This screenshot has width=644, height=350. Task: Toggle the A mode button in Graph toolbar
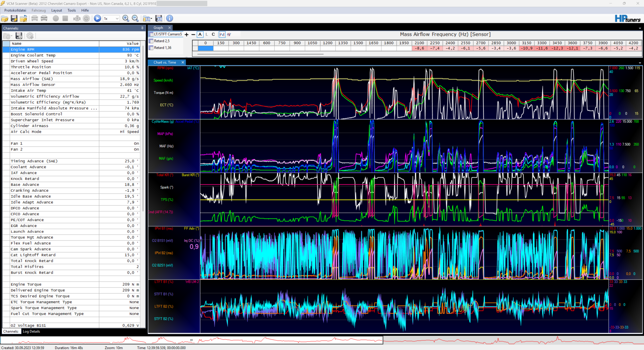[x=200, y=34]
